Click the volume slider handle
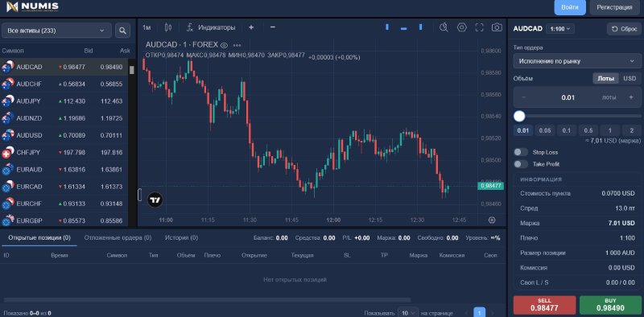The height and width of the screenshot is (317, 644). (x=519, y=116)
